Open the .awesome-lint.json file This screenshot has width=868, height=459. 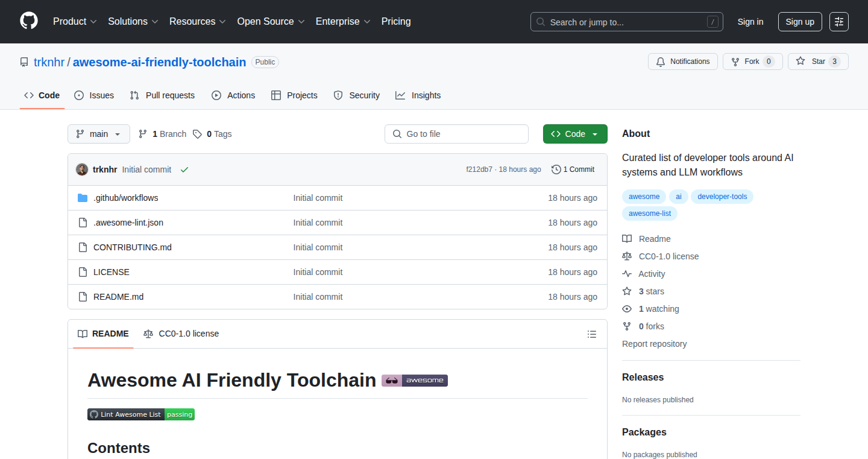(128, 223)
